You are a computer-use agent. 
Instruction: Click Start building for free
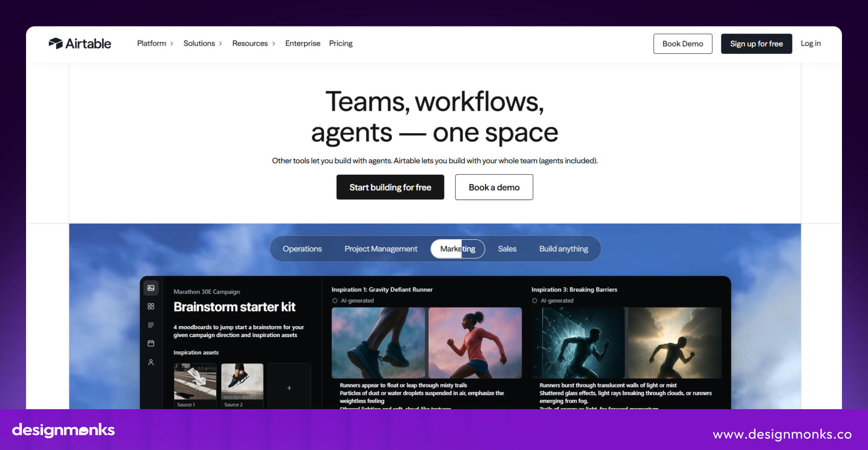(390, 187)
